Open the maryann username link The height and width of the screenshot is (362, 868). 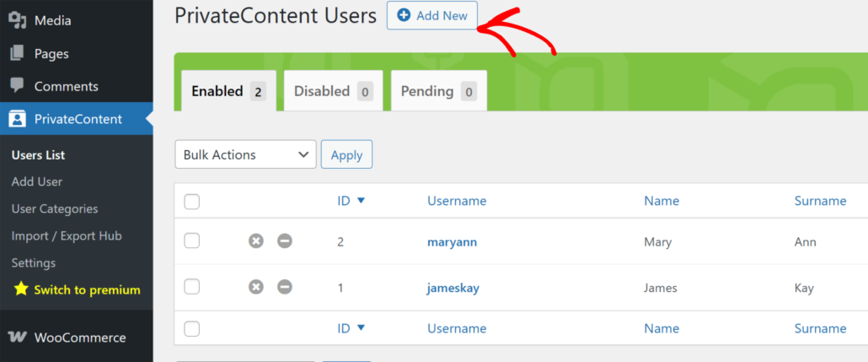pyautogui.click(x=453, y=241)
